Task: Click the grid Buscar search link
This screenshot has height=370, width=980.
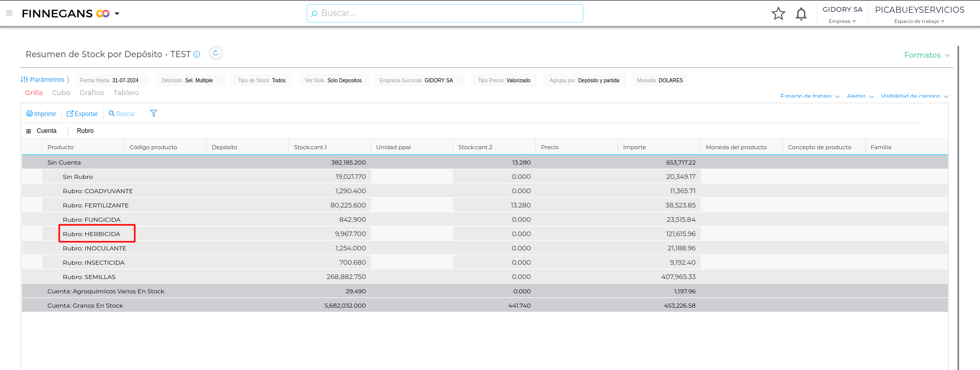Action: (x=122, y=114)
